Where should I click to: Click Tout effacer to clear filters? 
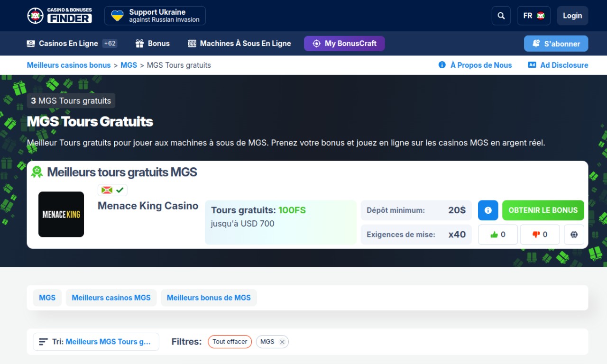point(230,342)
